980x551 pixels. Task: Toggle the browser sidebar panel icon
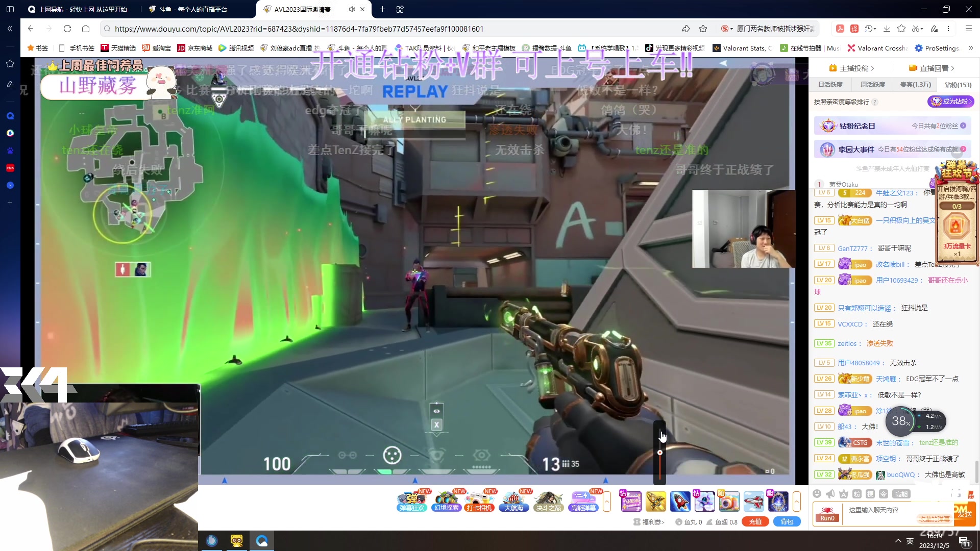coord(10,9)
